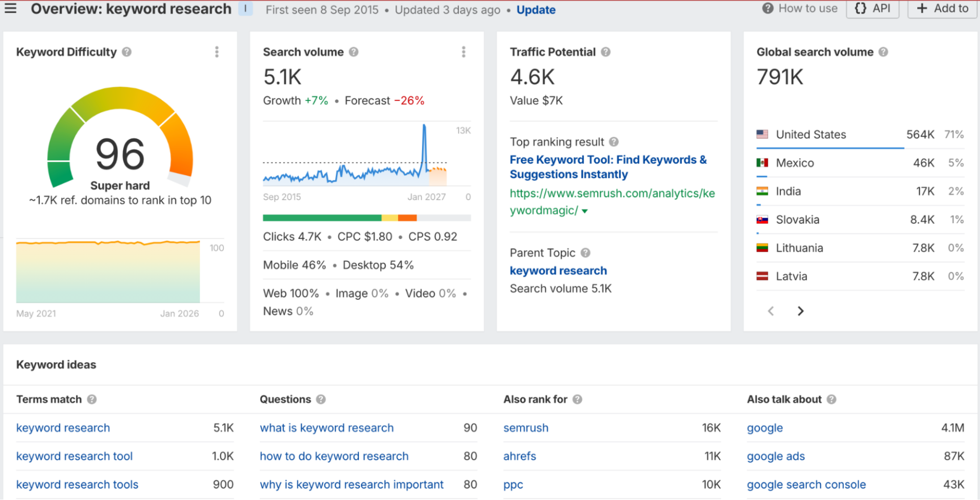Expand the semrush URL dropdown arrow
This screenshot has width=980, height=500.
[x=585, y=210]
